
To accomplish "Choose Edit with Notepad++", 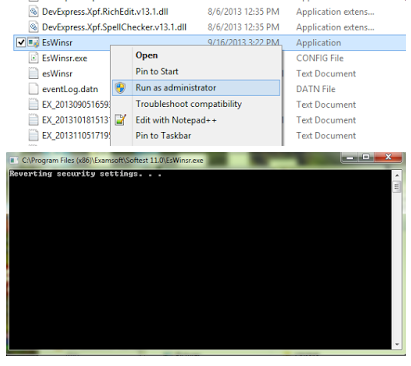I will pyautogui.click(x=176, y=120).
